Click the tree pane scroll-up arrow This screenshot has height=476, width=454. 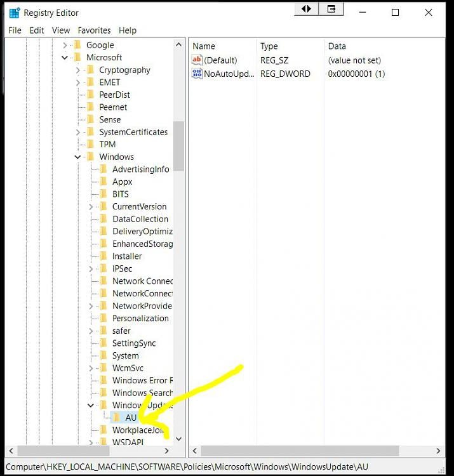point(179,44)
